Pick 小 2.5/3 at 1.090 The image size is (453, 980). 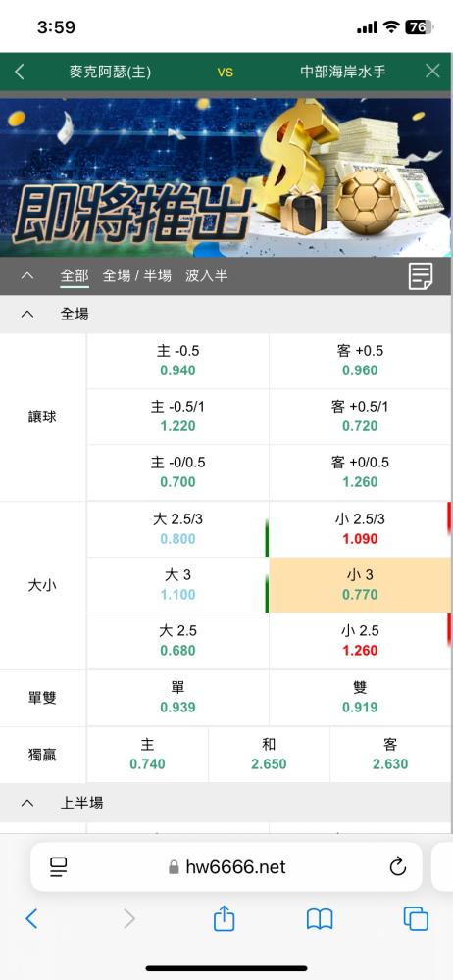(361, 529)
